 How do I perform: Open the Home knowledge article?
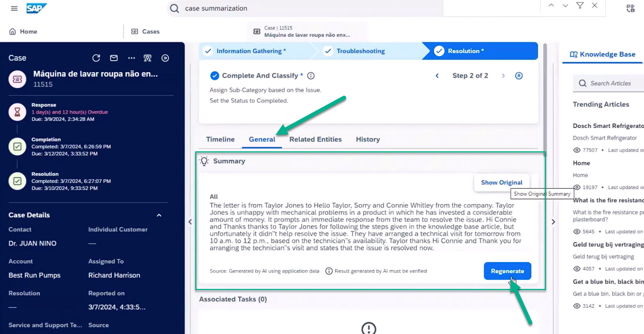581,163
